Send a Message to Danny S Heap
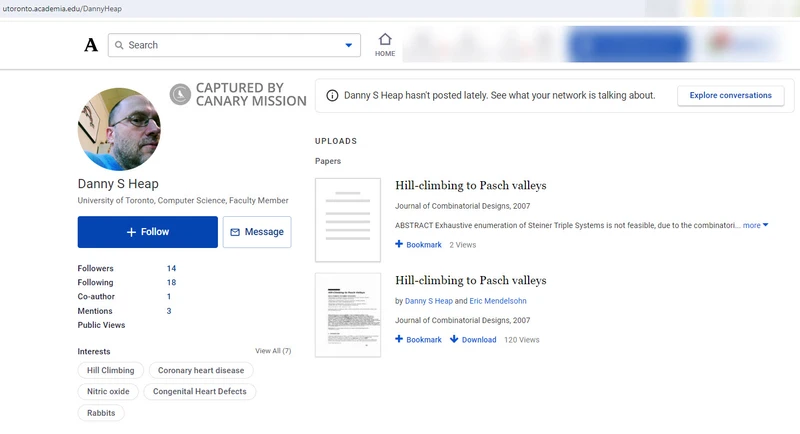Viewport: 800px width, 434px height. click(257, 232)
